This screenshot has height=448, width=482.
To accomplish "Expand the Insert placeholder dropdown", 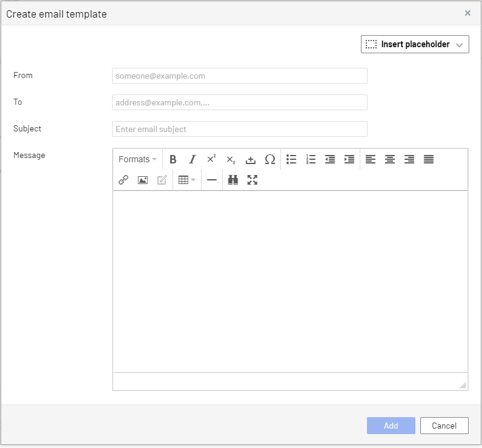I will (x=415, y=44).
